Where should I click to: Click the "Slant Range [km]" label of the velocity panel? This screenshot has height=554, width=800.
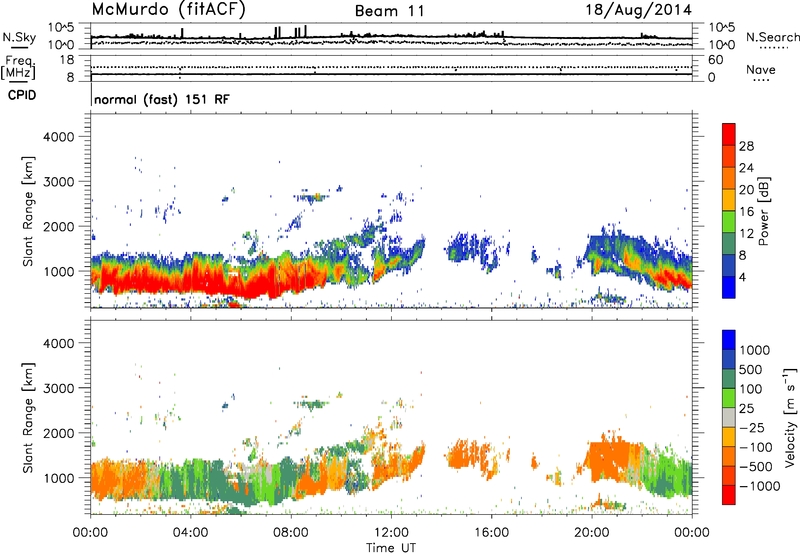click(28, 417)
